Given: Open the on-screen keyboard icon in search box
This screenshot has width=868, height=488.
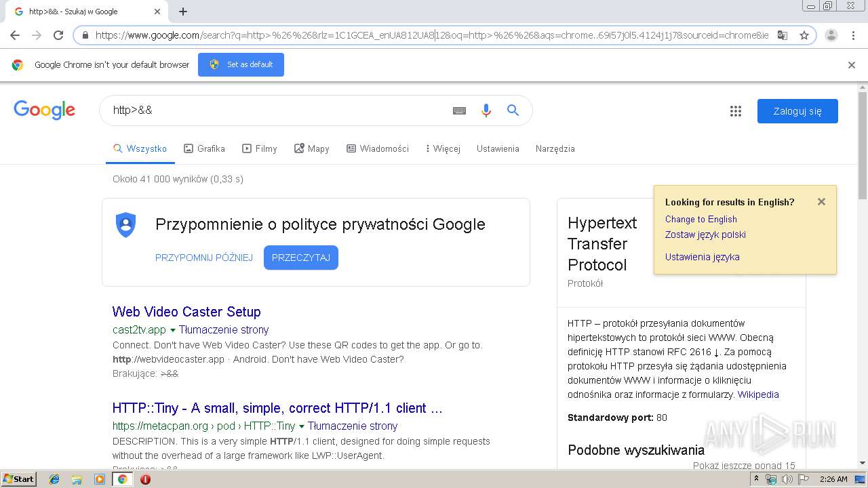Looking at the screenshot, I should pyautogui.click(x=459, y=110).
